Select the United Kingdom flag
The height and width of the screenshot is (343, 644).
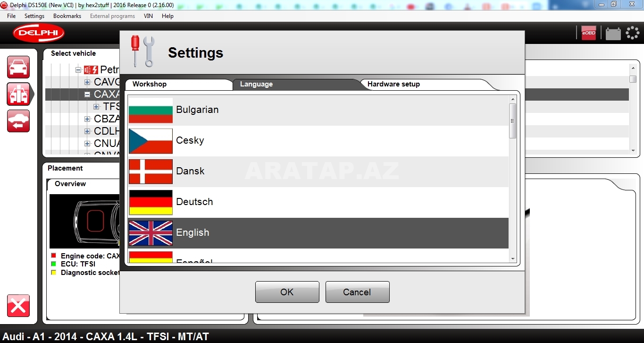pos(151,233)
